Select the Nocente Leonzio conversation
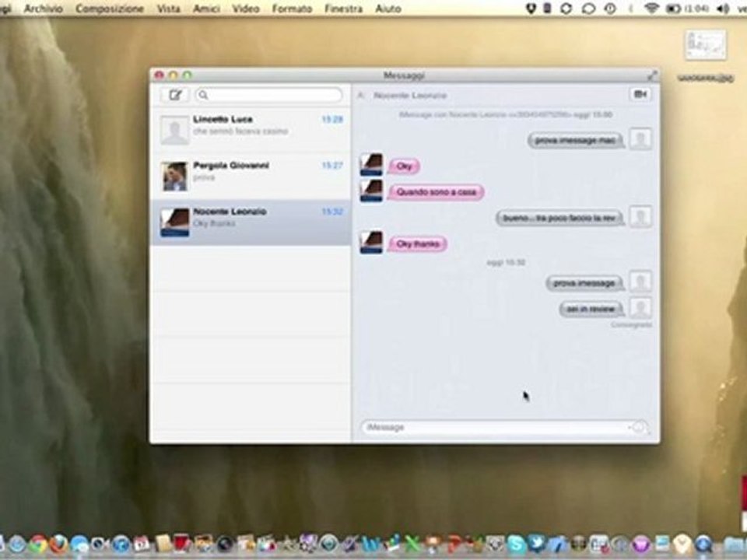The height and width of the screenshot is (560, 747). 251,222
